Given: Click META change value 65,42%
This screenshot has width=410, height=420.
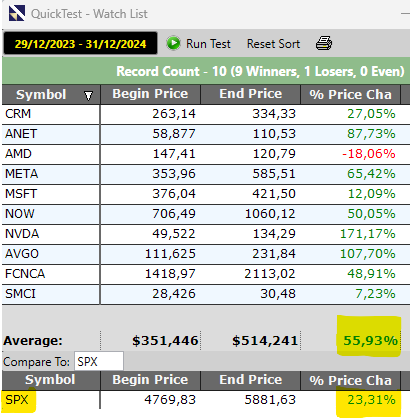Looking at the screenshot, I should (x=371, y=174).
